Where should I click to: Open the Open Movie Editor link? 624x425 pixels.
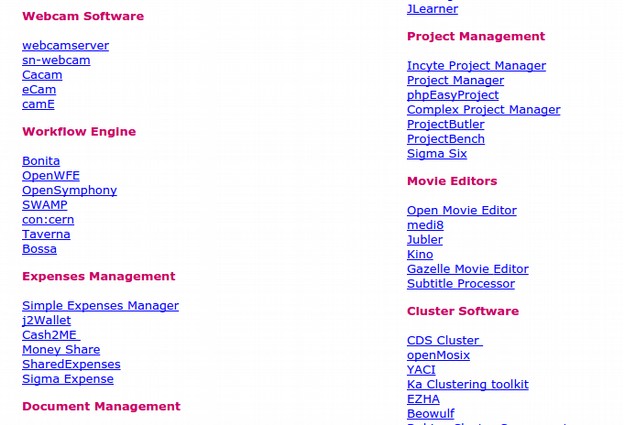[462, 211]
